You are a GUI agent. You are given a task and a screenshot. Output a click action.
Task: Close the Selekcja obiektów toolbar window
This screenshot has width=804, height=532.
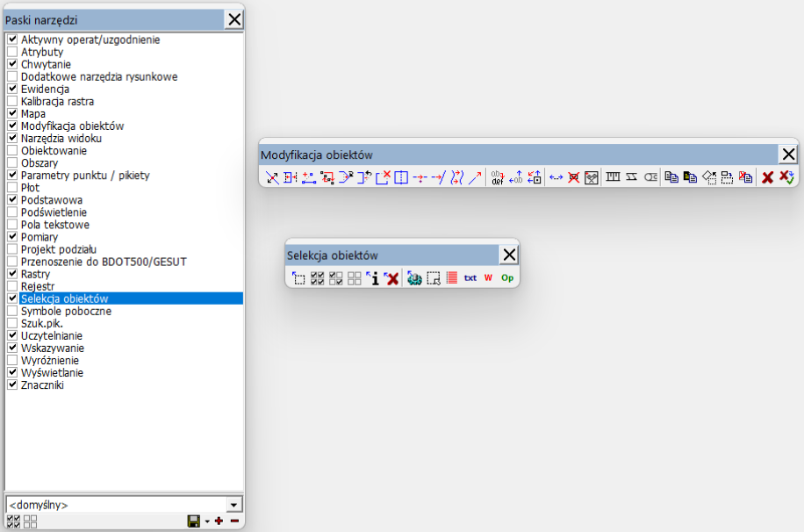coord(509,255)
